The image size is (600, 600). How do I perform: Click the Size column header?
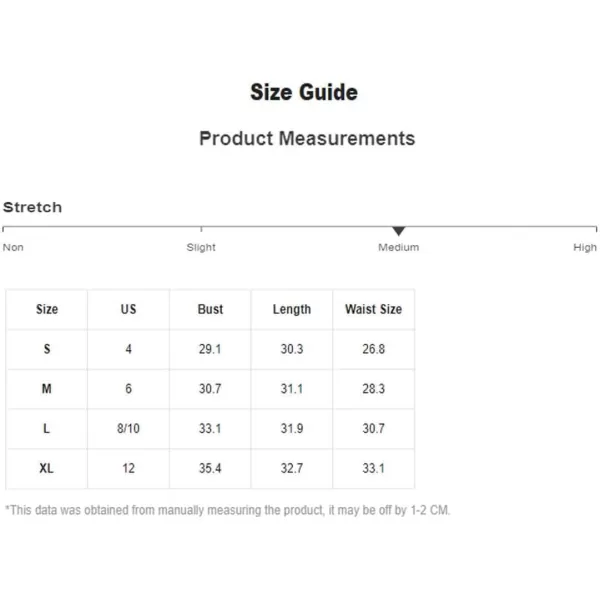[x=47, y=309]
